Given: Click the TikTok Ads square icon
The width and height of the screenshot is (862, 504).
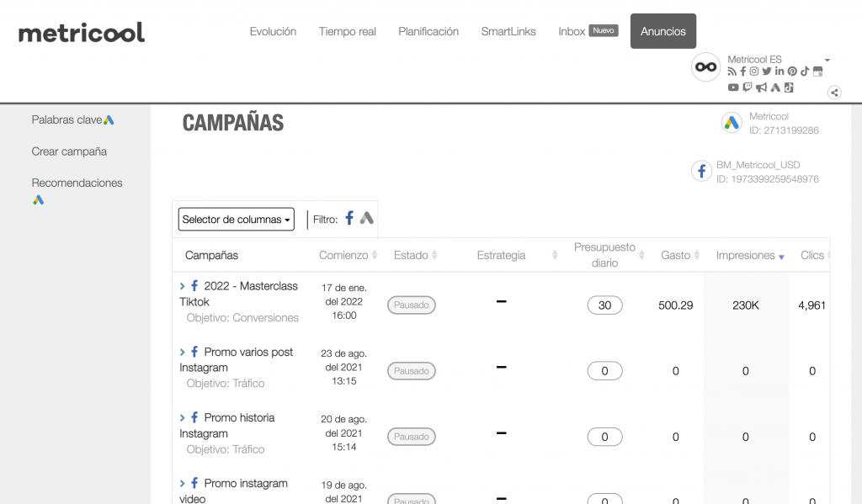Looking at the screenshot, I should pyautogui.click(x=789, y=88).
